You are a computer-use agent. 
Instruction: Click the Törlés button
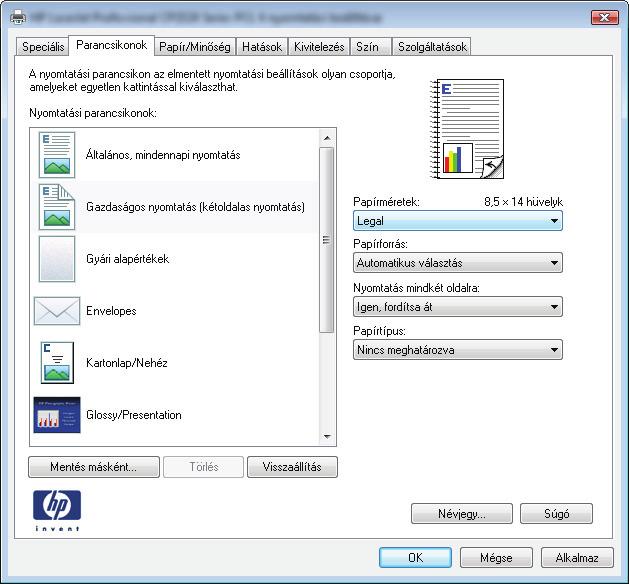[x=204, y=467]
